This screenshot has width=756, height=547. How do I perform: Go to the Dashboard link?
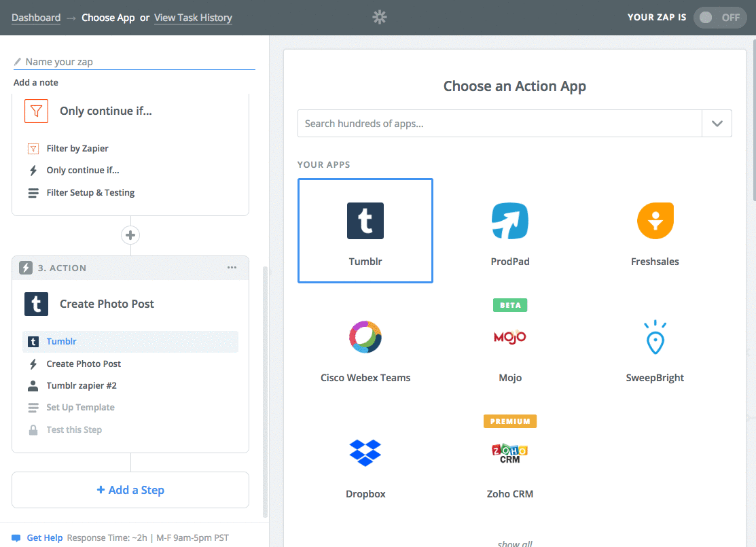coord(36,18)
